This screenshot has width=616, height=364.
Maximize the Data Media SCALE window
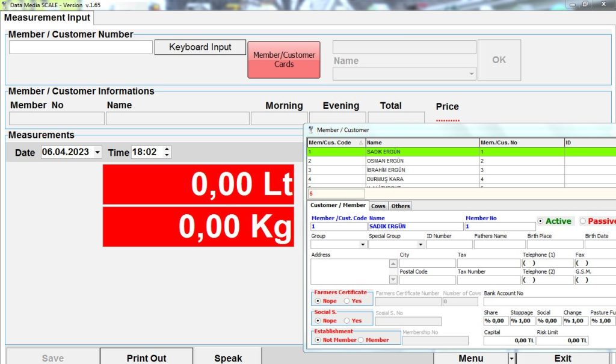tap(585, 4)
